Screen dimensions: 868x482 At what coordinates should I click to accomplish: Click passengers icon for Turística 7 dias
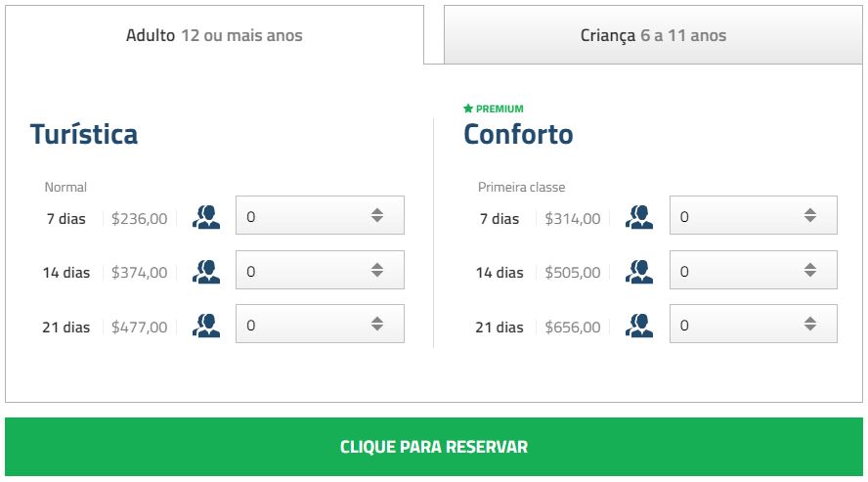[x=206, y=217]
